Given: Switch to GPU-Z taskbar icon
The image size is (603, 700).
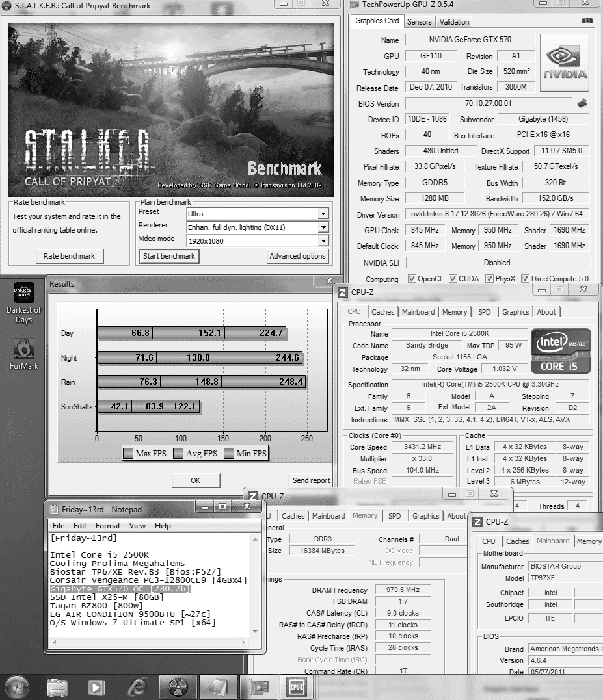Looking at the screenshot, I should click(x=258, y=688).
